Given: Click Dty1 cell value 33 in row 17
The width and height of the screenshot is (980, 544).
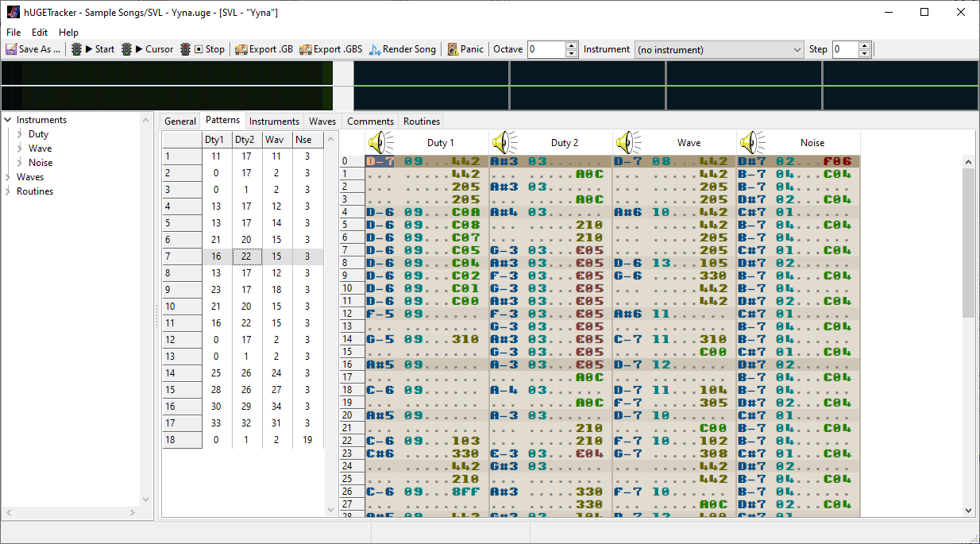Looking at the screenshot, I should click(217, 423).
